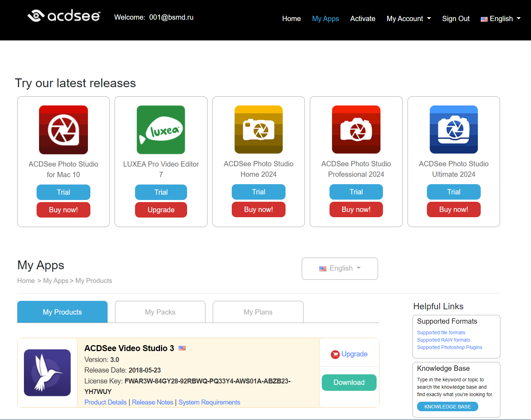Click the US flag in header language menu
The height and width of the screenshot is (420, 531).
pos(484,19)
